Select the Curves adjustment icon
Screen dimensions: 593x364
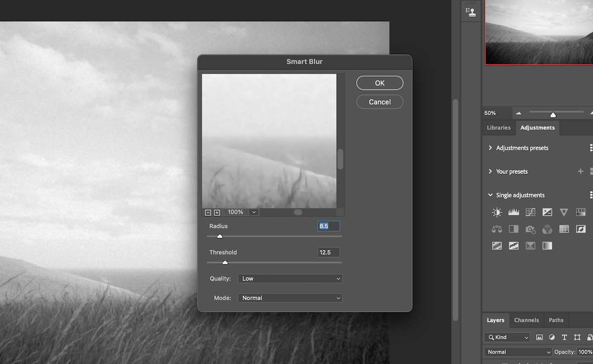point(530,212)
